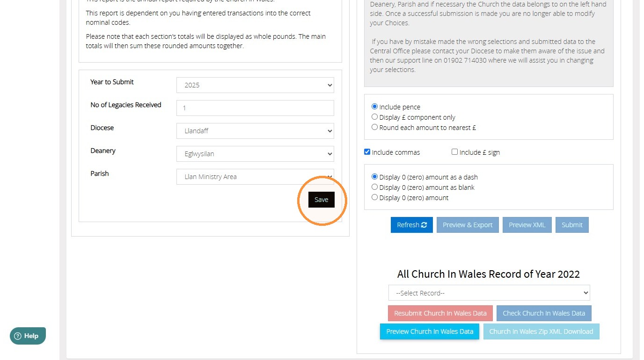Image resolution: width=644 pixels, height=360 pixels.
Task: Choose Display £ component only
Action: click(x=374, y=117)
